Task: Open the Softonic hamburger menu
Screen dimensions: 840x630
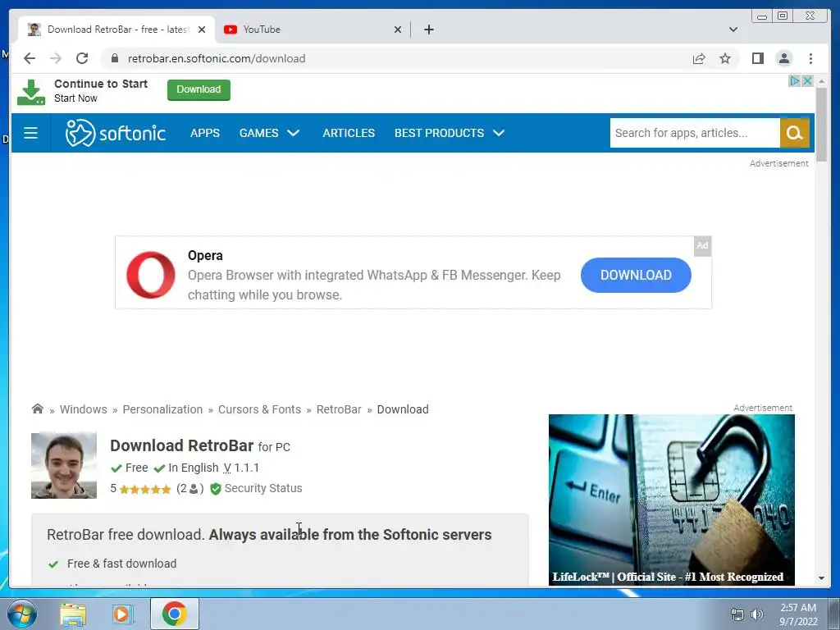Action: click(30, 133)
